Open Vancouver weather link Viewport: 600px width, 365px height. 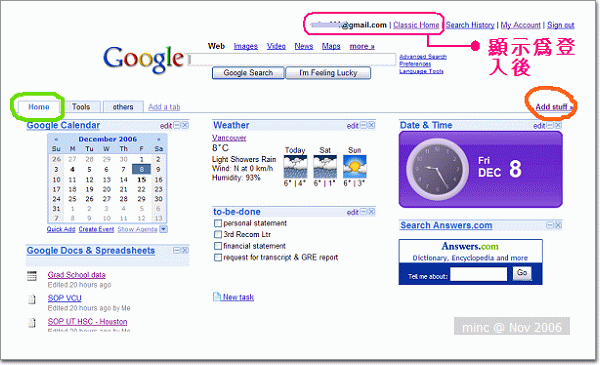tap(229, 138)
